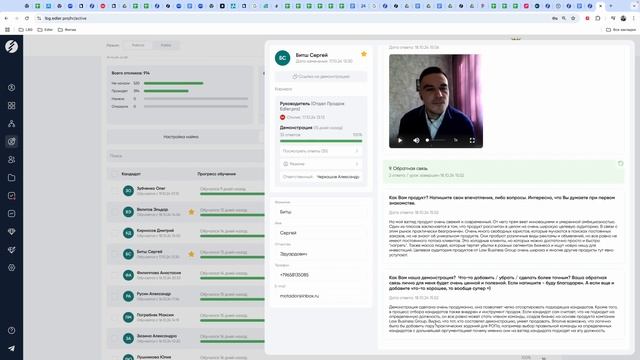Click the Ссылка на демонстрацию button
The height and width of the screenshot is (360, 640).
tap(321, 76)
